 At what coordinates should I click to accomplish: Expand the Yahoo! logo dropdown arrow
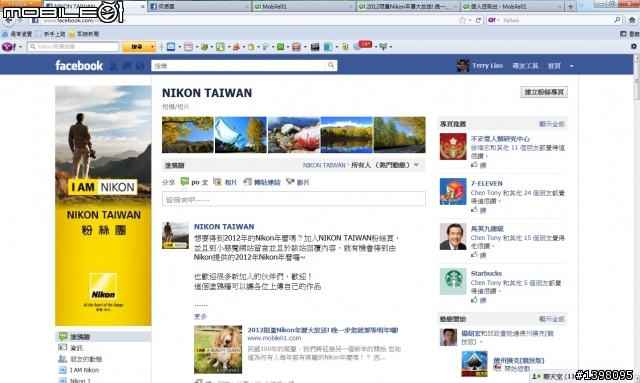[20, 47]
